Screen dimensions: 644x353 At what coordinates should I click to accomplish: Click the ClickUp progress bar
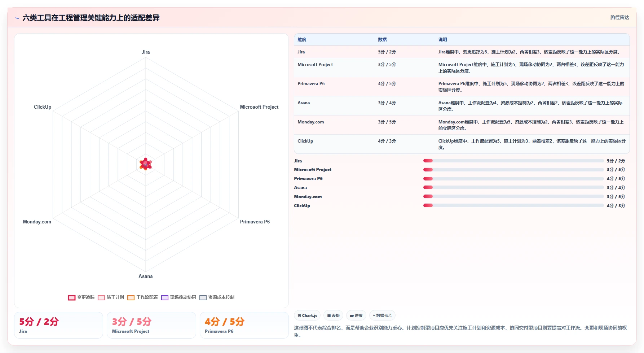pyautogui.click(x=513, y=205)
